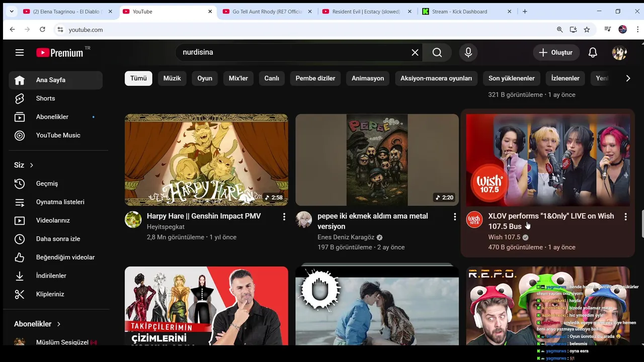The image size is (644, 362).
Task: Open Ana Sayfa in sidebar
Action: click(x=56, y=80)
